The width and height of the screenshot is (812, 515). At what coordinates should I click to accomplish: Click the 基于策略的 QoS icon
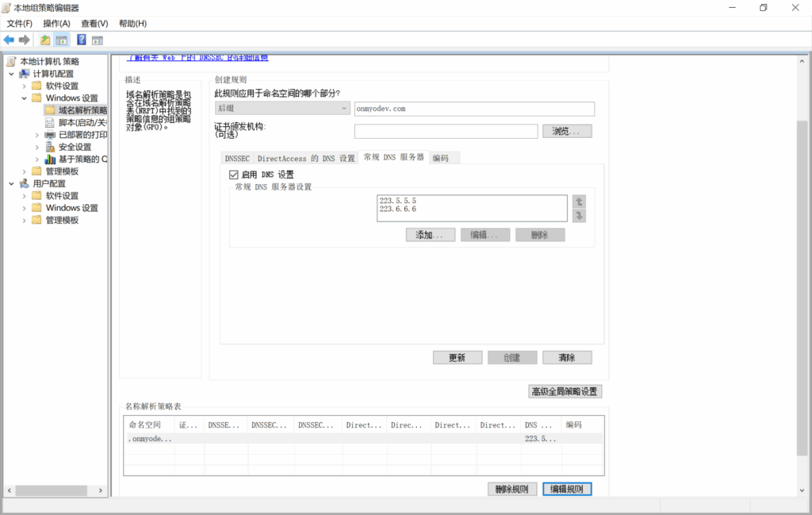[x=50, y=159]
